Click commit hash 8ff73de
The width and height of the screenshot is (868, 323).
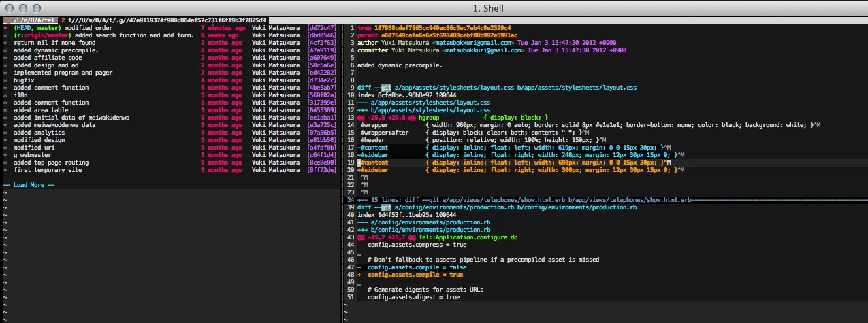322,170
